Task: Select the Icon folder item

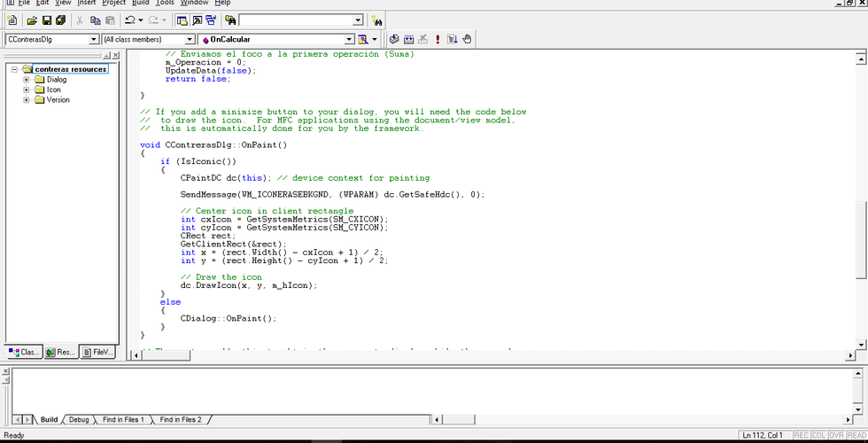Action: coord(54,89)
